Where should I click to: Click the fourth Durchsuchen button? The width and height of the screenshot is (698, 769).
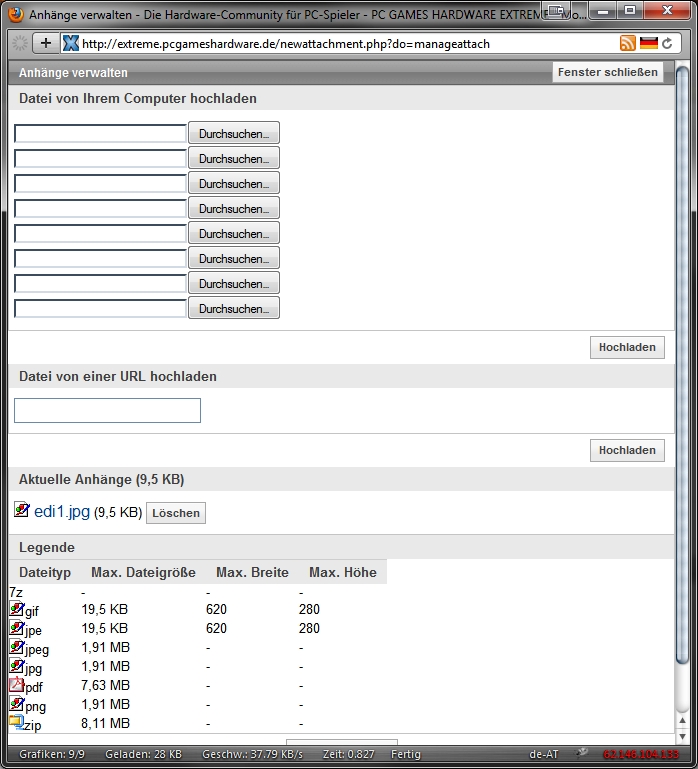pyautogui.click(x=234, y=208)
